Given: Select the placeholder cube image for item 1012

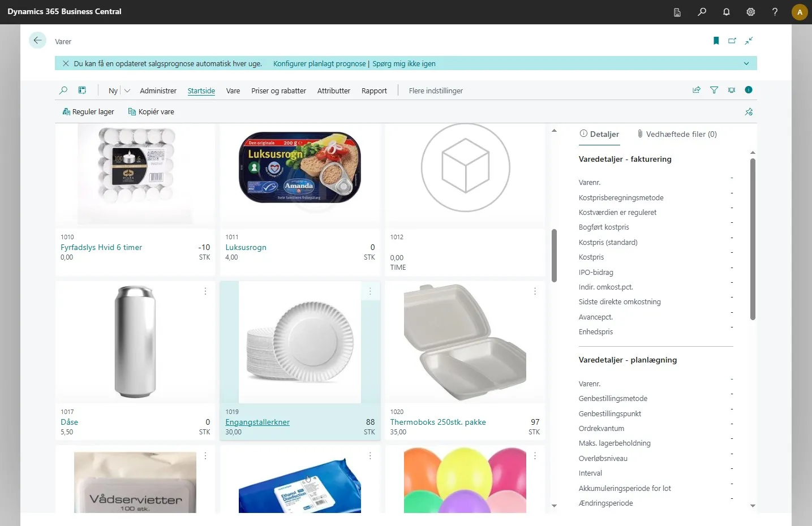Looking at the screenshot, I should point(465,168).
